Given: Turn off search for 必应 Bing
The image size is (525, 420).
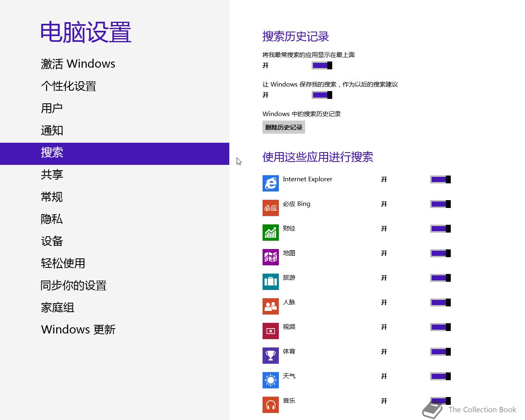Looking at the screenshot, I should (441, 204).
